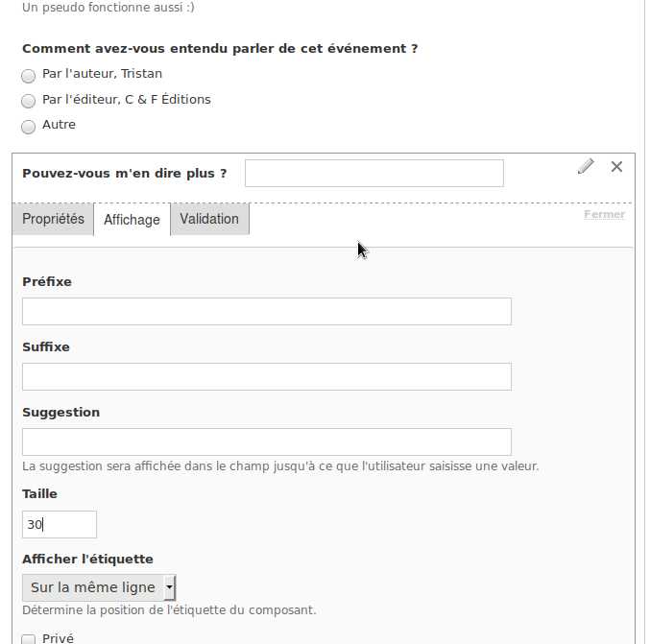The image size is (650, 644).
Task: Focus the Préfixe text field
Action: pyautogui.click(x=267, y=311)
